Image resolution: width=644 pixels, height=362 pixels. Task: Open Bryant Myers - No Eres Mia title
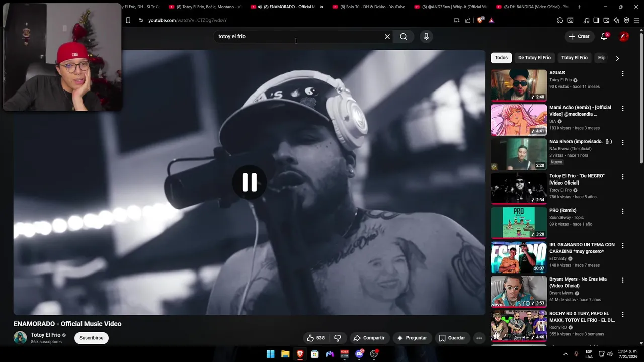578,282
